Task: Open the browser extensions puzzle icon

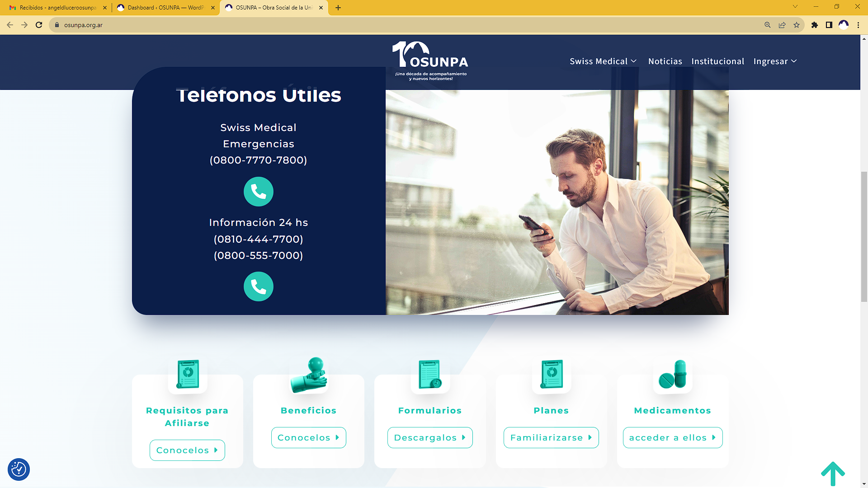Action: click(x=815, y=25)
